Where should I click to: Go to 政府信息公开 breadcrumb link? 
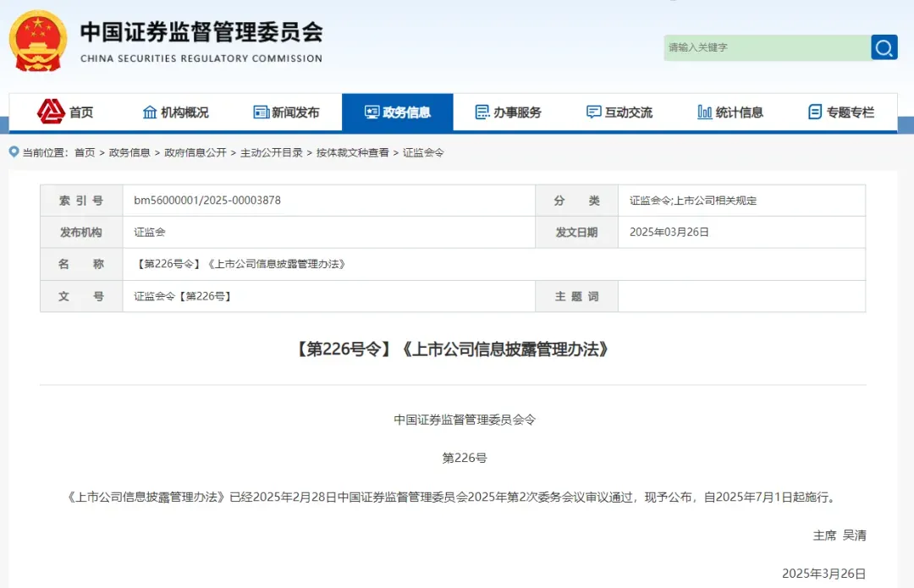coord(195,152)
